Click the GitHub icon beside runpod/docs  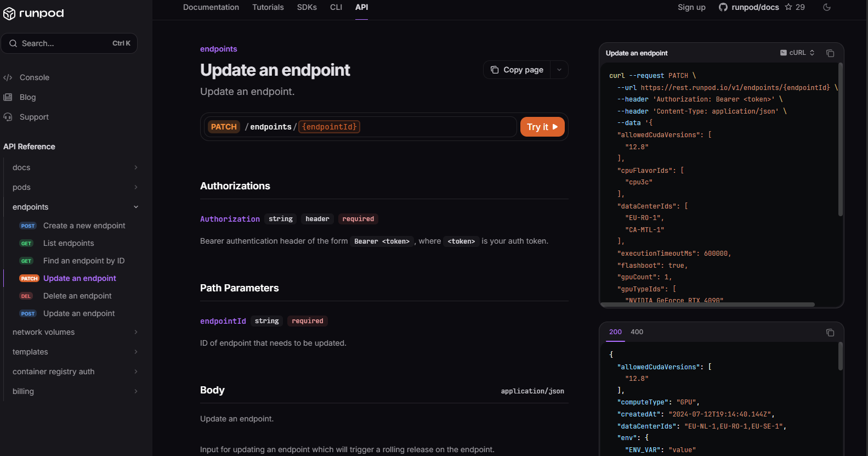point(723,7)
